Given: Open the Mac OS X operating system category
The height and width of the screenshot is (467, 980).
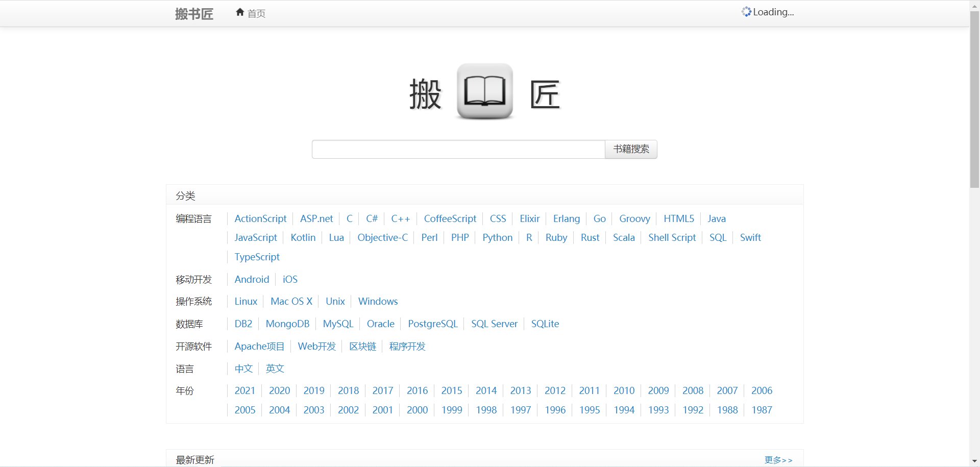Looking at the screenshot, I should [291, 301].
